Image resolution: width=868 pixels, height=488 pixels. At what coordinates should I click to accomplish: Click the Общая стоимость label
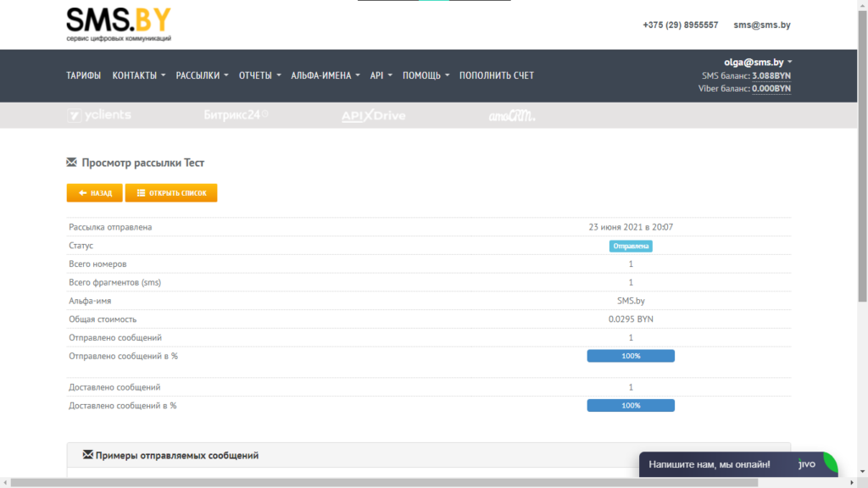pyautogui.click(x=103, y=319)
